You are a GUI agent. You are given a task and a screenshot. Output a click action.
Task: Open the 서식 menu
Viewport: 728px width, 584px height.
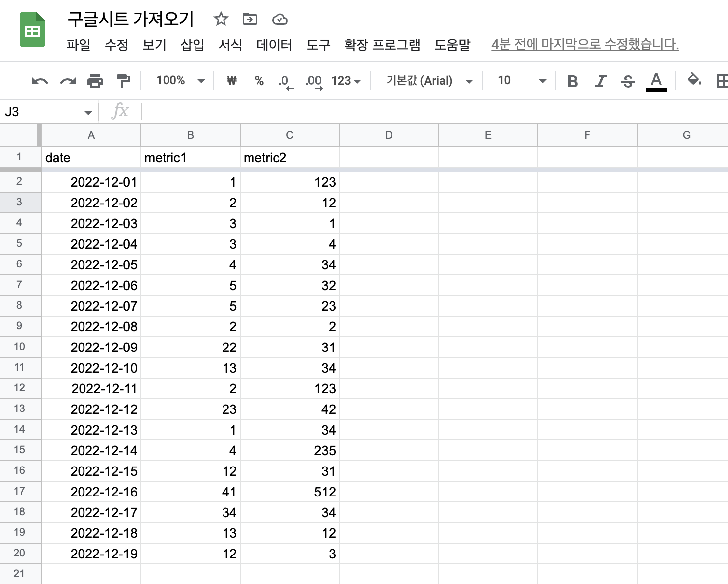(230, 45)
